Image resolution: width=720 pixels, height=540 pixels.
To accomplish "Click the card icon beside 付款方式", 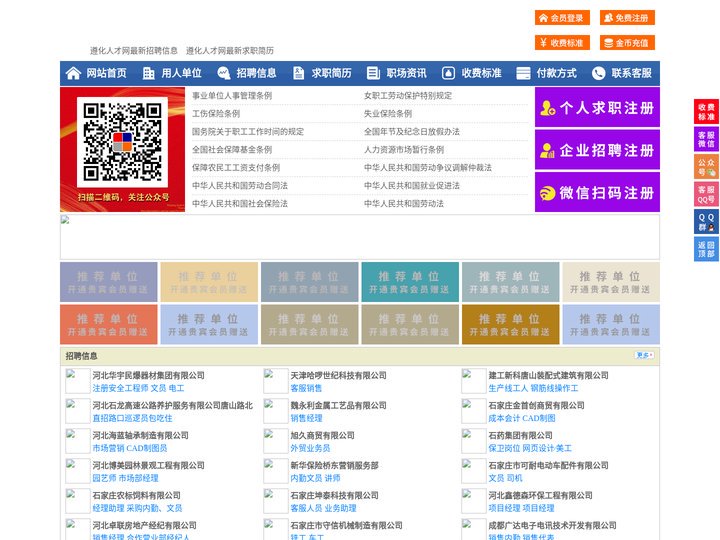I will point(523,73).
